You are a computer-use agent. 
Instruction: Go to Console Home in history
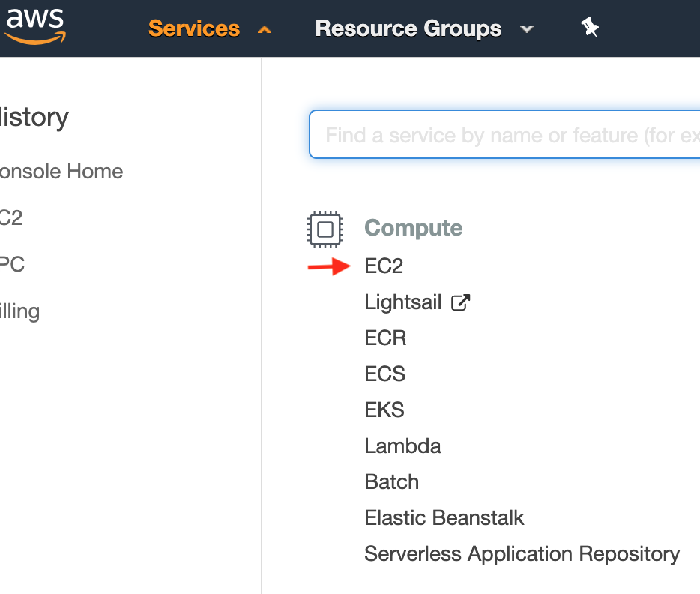(61, 172)
